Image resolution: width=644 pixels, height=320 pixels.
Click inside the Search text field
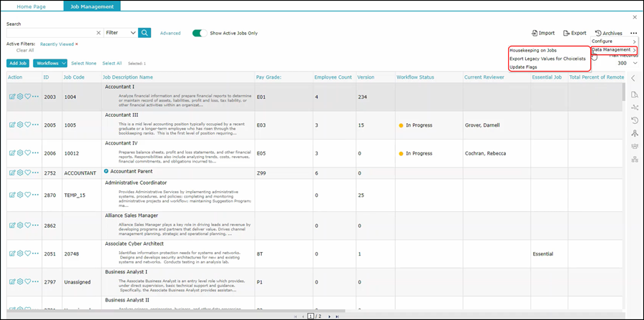pos(50,32)
